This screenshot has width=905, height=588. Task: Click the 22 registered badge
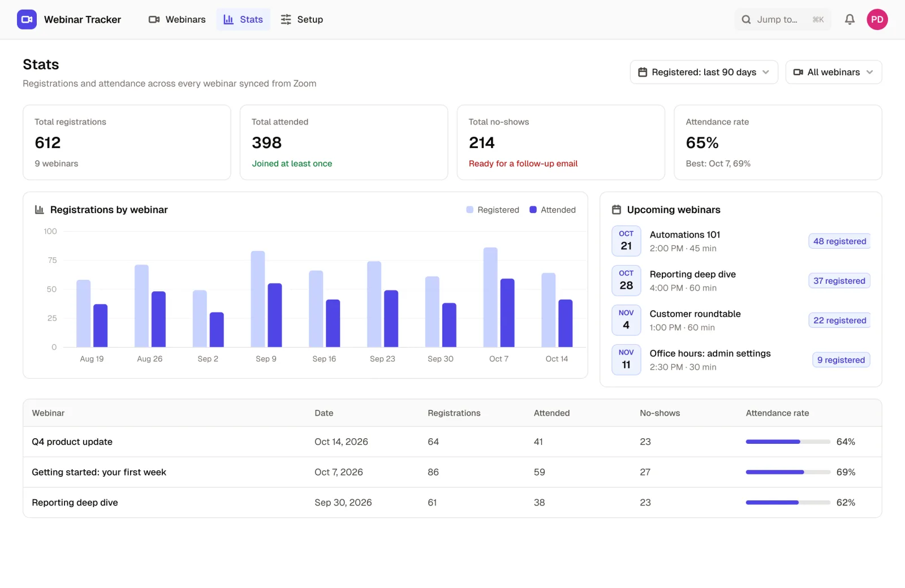point(839,321)
